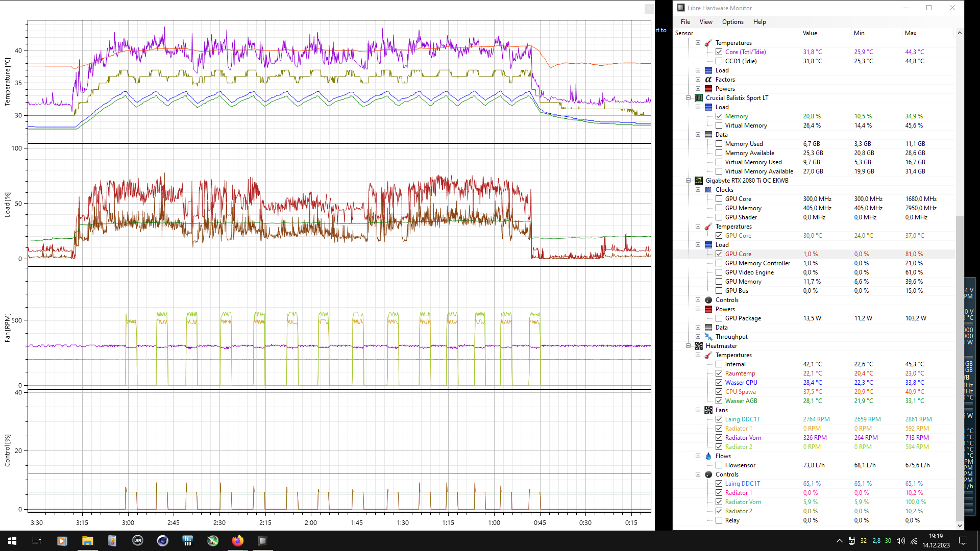Open the system tray volume icon
The width and height of the screenshot is (980, 551).
(x=901, y=541)
